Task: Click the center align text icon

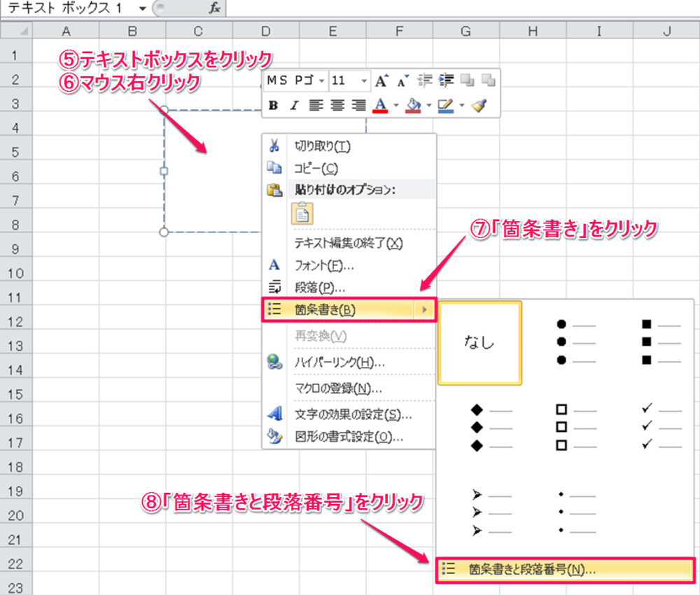Action: tap(337, 106)
